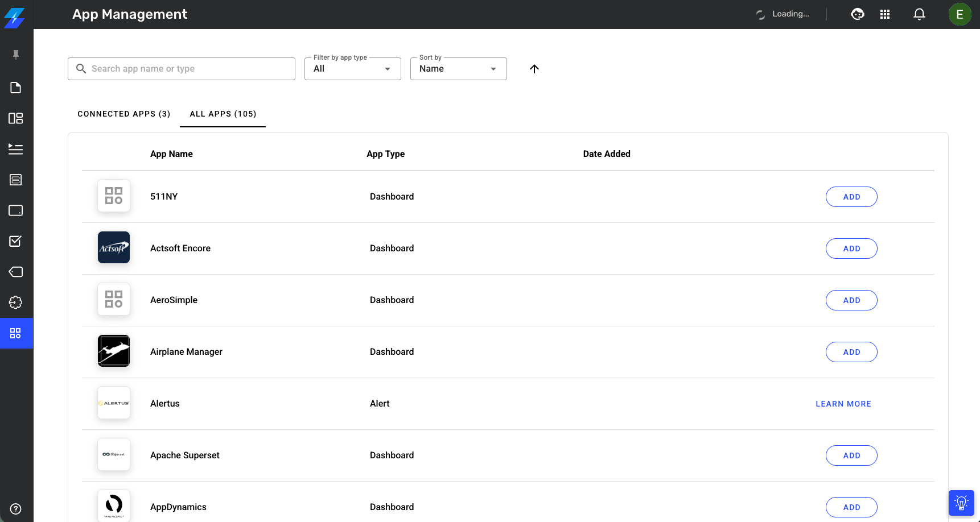
Task: Add the AeroSimple app
Action: (851, 300)
